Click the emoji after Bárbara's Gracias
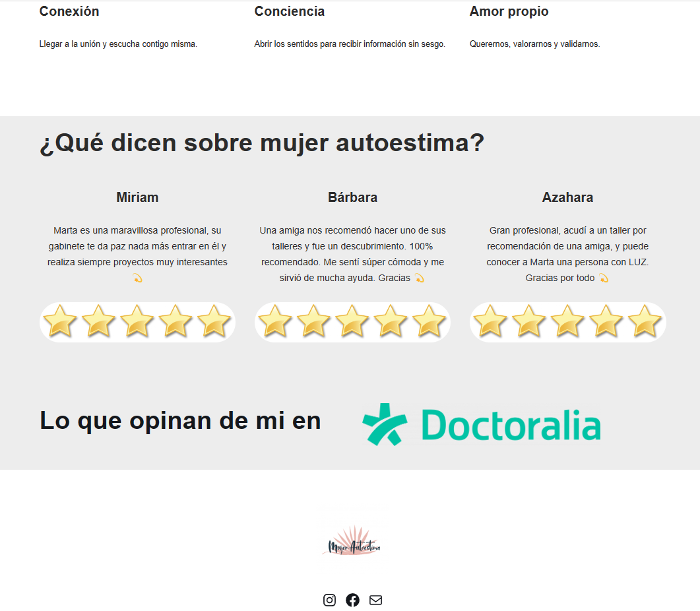The image size is (700, 611). tap(420, 278)
